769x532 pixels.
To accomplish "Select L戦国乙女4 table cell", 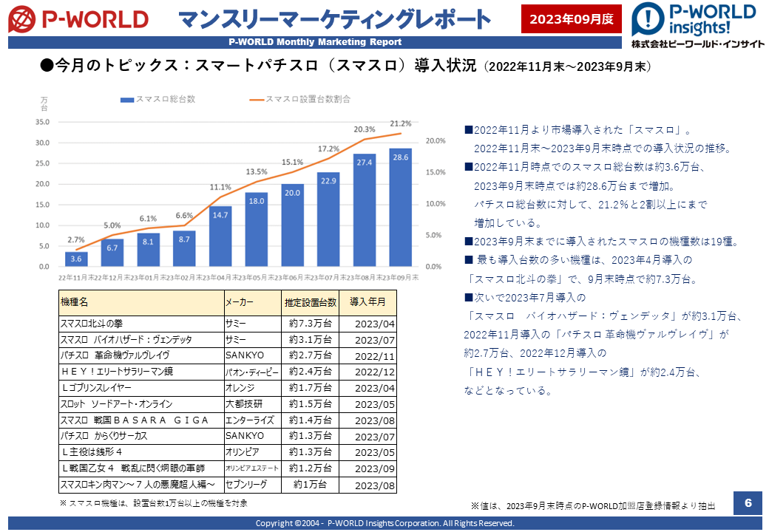I will [141, 468].
